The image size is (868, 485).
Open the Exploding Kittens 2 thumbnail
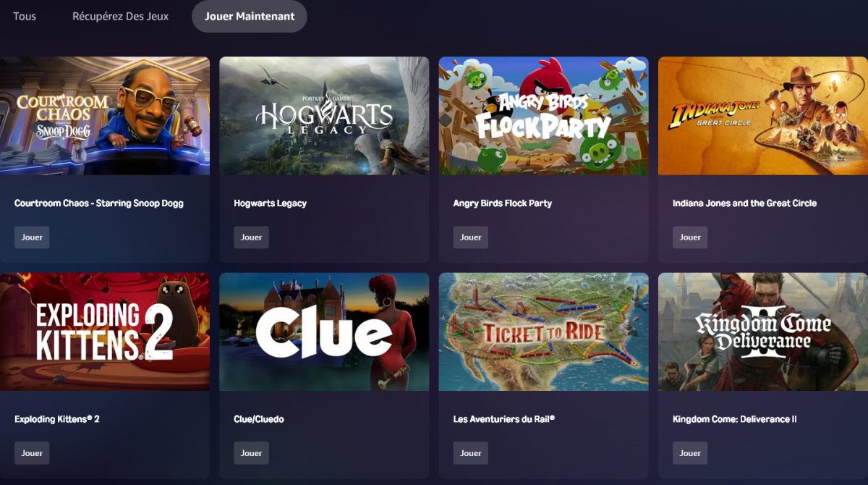pos(105,332)
